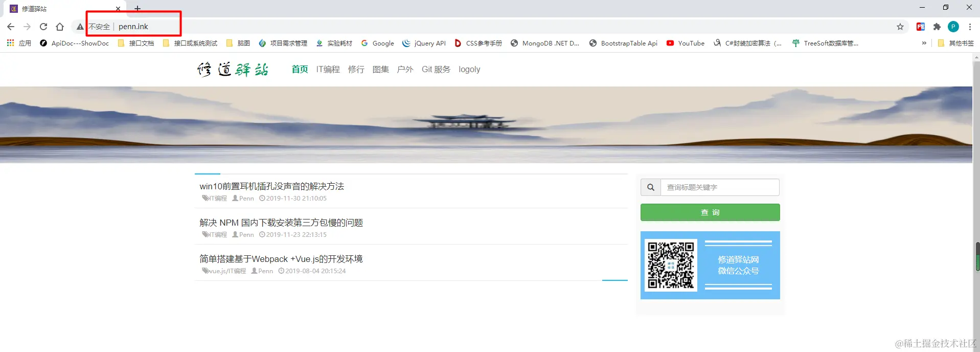This screenshot has height=352, width=980.
Task: Select the IT编程 navigation item
Action: point(328,69)
